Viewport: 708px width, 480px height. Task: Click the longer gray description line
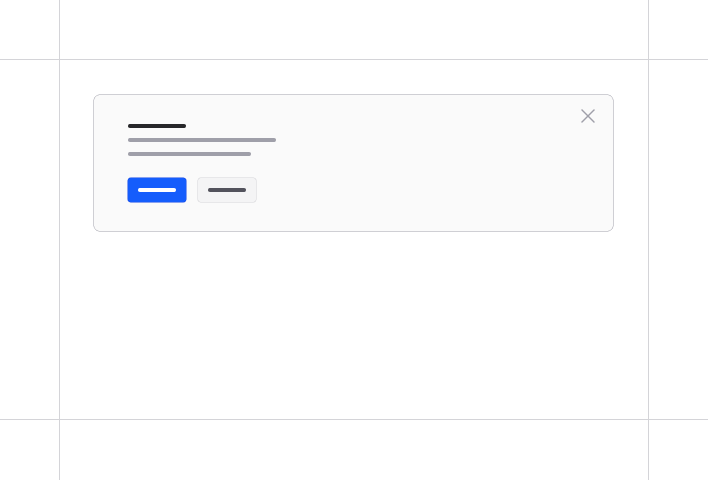[202, 140]
